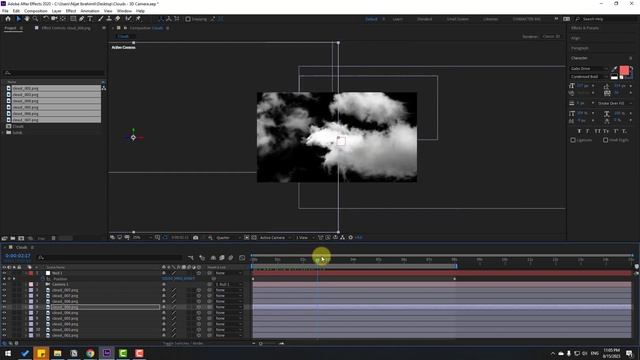Open the viewer resolution Quarter dropdown
The width and height of the screenshot is (640, 360).
click(x=228, y=238)
